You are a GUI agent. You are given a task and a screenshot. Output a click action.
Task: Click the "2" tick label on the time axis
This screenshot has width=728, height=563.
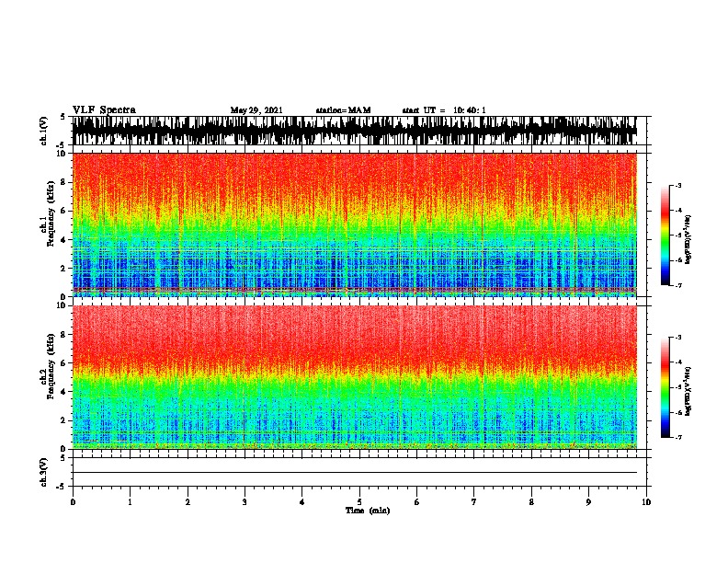188,502
